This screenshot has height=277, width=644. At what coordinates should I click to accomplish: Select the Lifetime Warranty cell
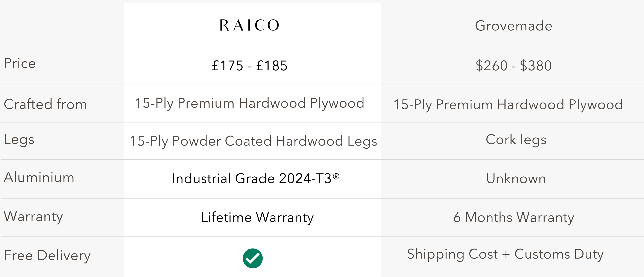pos(257,218)
